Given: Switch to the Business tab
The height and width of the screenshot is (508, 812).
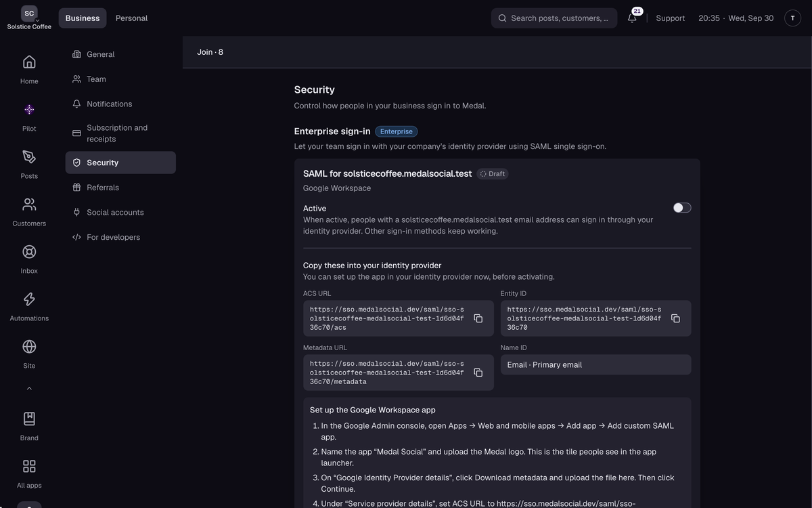Looking at the screenshot, I should coord(83,18).
